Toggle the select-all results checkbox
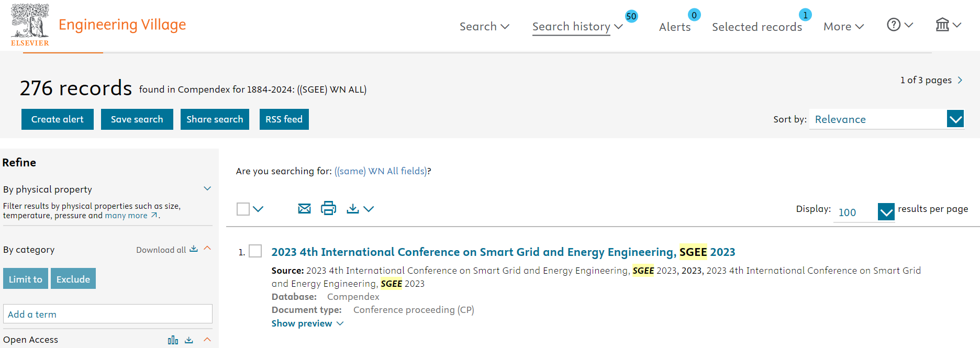Viewport: 980px width, 348px height. coord(243,209)
